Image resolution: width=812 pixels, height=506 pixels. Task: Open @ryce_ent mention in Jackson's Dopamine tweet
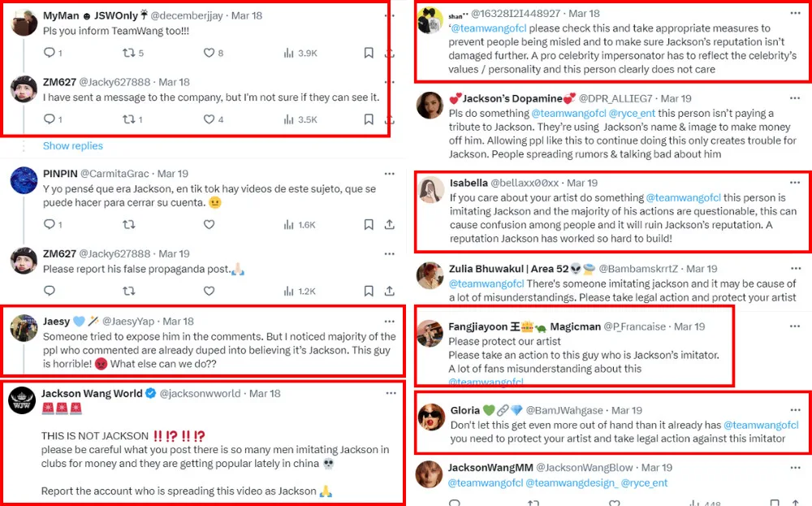click(646, 114)
